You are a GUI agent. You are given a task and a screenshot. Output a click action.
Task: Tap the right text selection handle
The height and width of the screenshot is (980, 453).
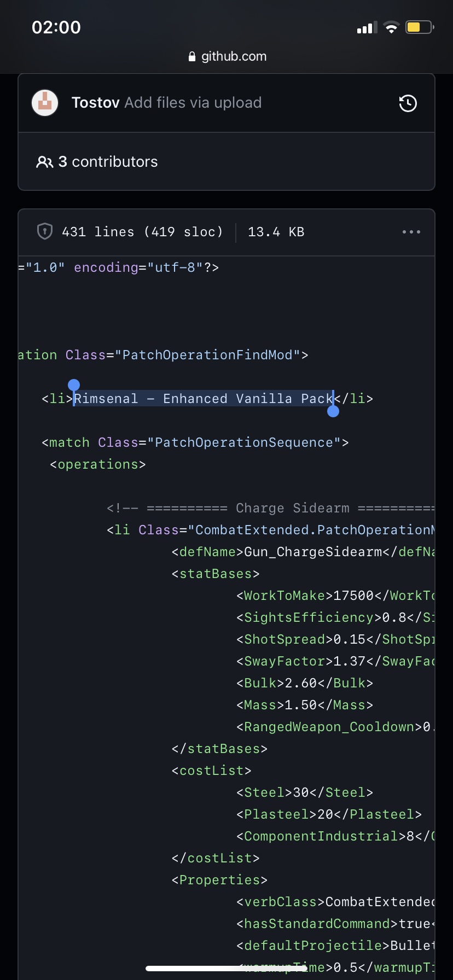point(333,411)
